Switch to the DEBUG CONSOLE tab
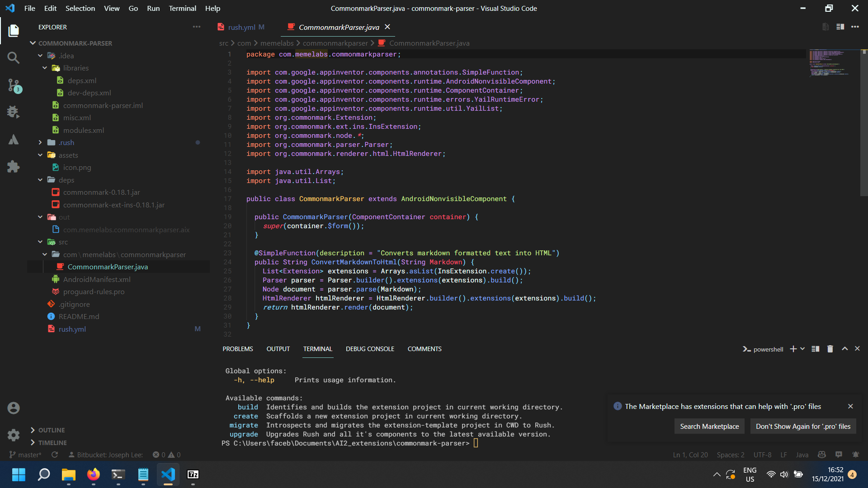 tap(370, 349)
